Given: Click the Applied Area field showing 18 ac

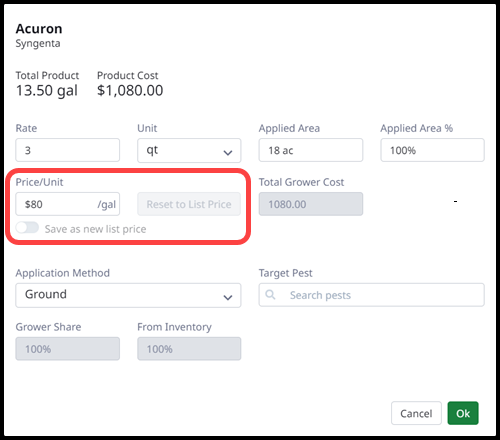Looking at the screenshot, I should pyautogui.click(x=311, y=150).
